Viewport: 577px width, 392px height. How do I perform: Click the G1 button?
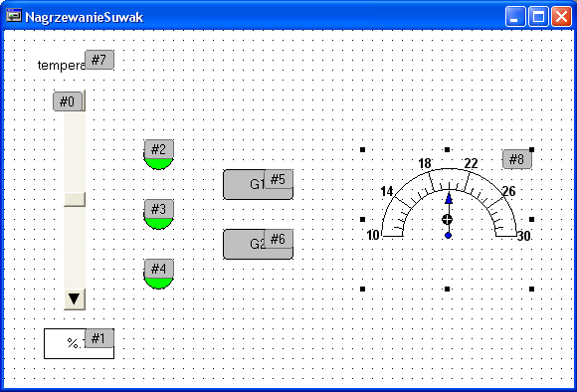tap(258, 184)
